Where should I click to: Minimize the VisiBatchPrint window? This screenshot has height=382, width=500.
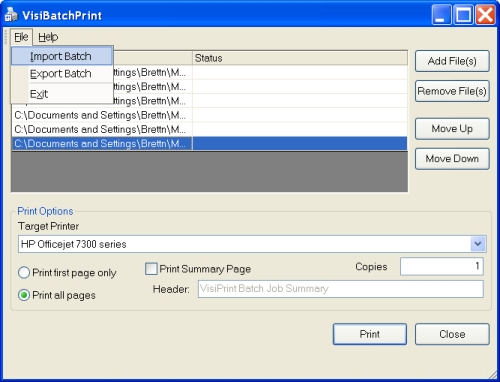tap(442, 15)
